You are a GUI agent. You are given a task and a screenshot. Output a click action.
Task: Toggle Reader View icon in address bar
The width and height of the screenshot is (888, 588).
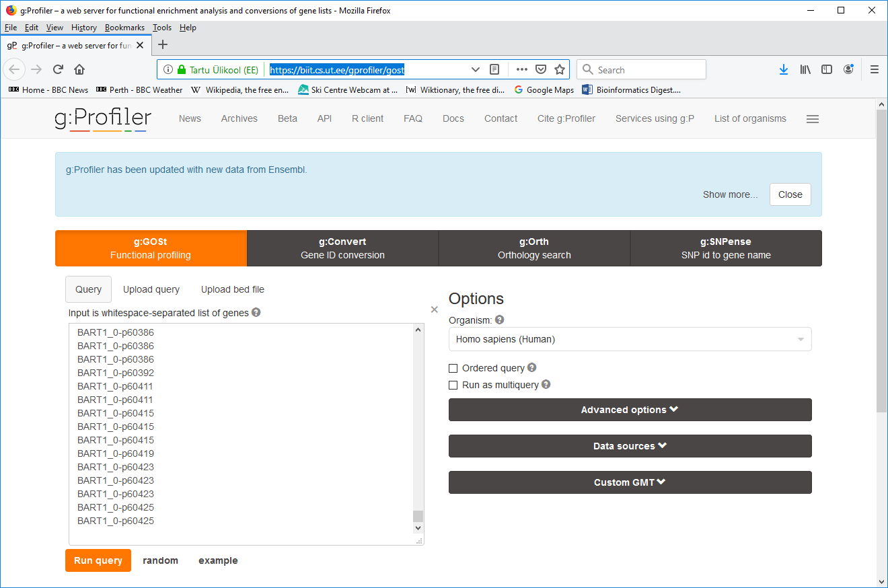click(x=494, y=69)
